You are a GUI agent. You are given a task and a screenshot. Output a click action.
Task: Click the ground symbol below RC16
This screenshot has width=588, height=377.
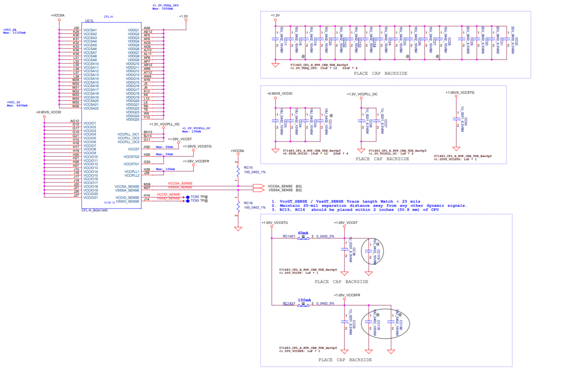[x=238, y=228]
